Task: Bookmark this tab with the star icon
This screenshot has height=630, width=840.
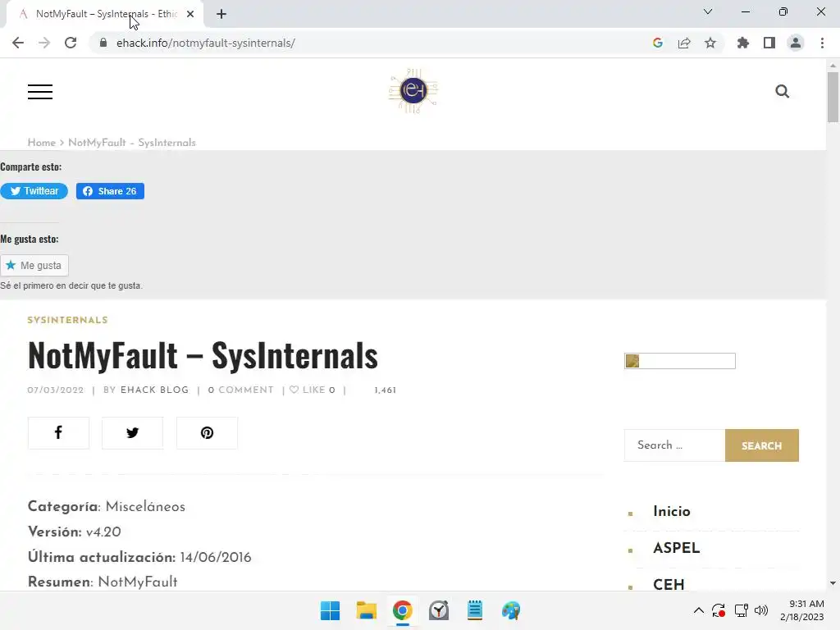Action: (x=710, y=43)
